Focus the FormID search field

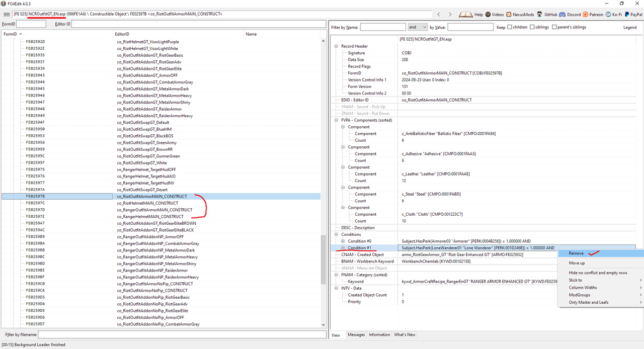pos(31,24)
